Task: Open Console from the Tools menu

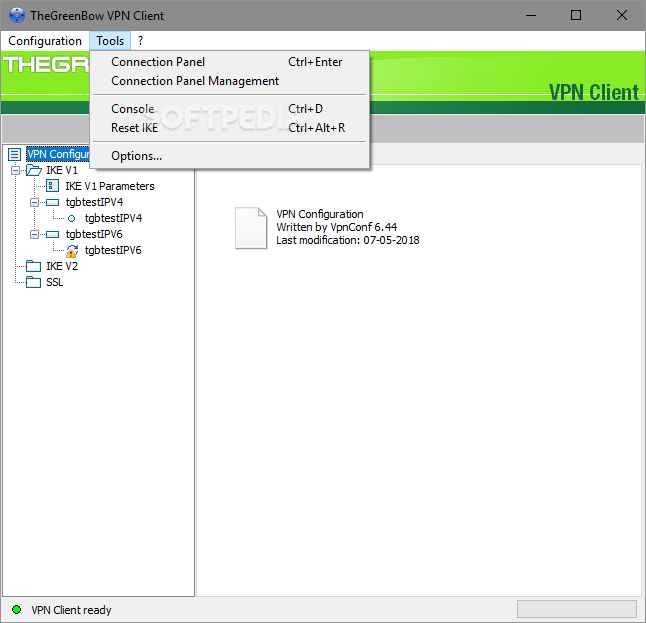Action: pyautogui.click(x=229, y=109)
